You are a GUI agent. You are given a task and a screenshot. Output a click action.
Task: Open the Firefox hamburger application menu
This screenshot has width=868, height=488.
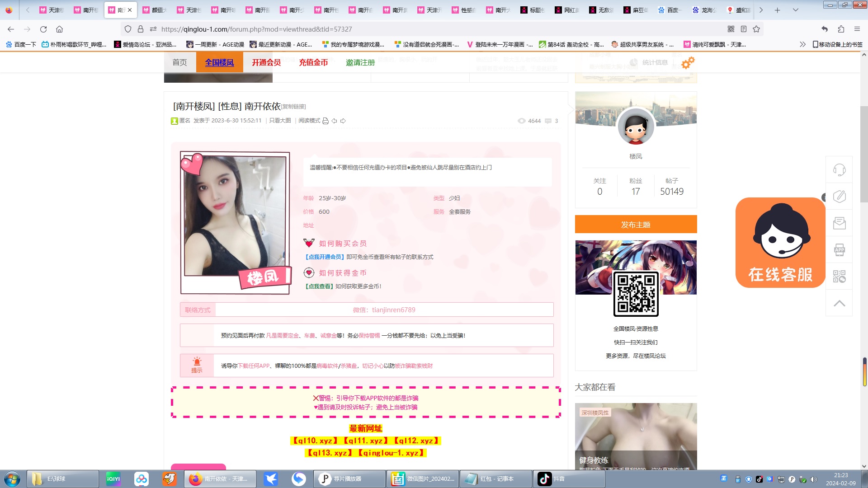[857, 29]
